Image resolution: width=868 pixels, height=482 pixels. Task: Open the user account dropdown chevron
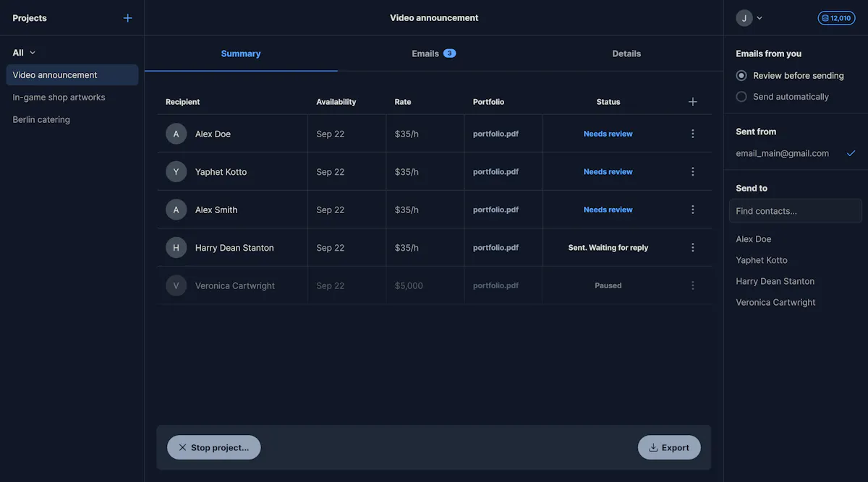[759, 18]
